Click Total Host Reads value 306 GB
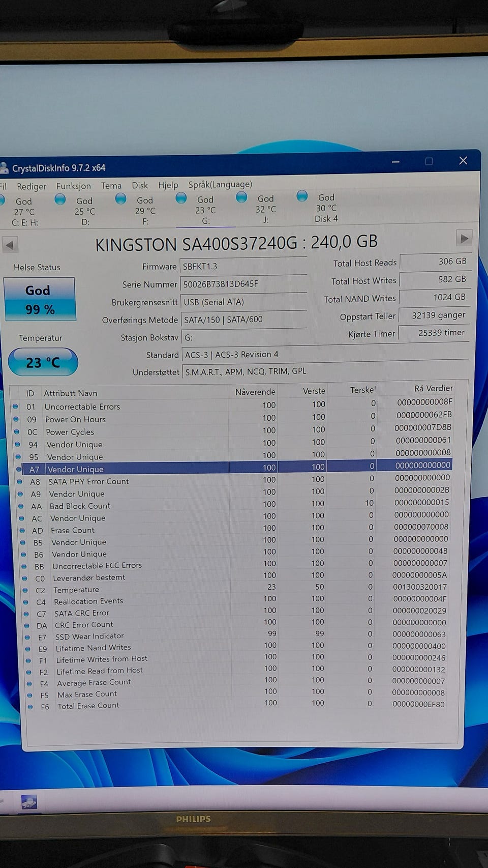Viewport: 488px width, 868px height. tap(435, 262)
